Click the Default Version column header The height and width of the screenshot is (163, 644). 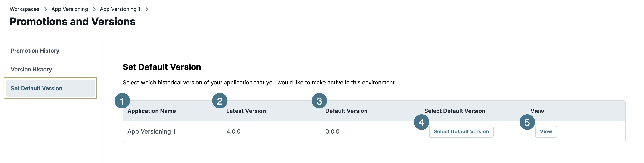pyautogui.click(x=346, y=111)
